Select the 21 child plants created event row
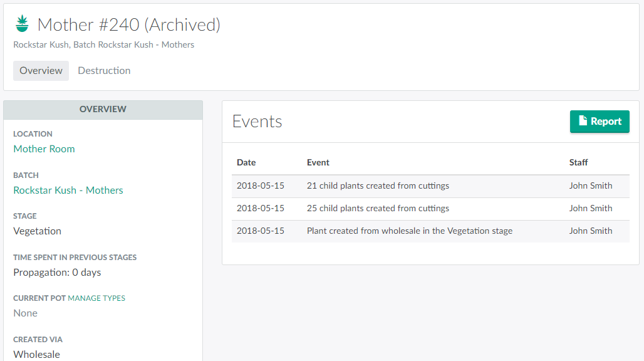Screen dimensions: 644x361 coord(378,186)
